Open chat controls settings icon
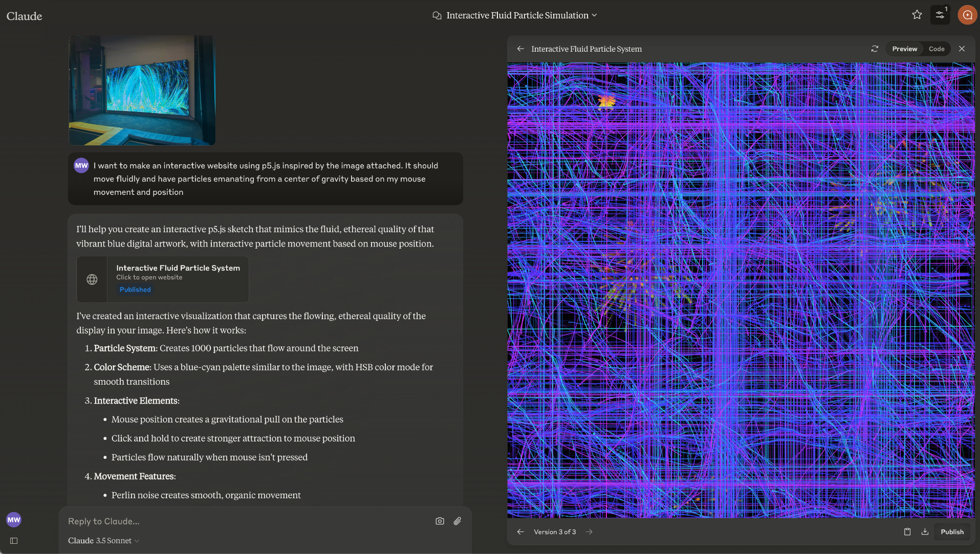This screenshot has height=554, width=980. pos(940,15)
